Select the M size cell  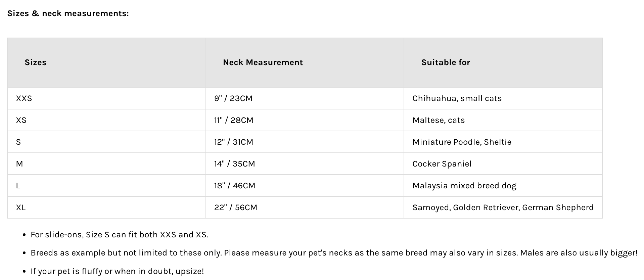(x=19, y=164)
